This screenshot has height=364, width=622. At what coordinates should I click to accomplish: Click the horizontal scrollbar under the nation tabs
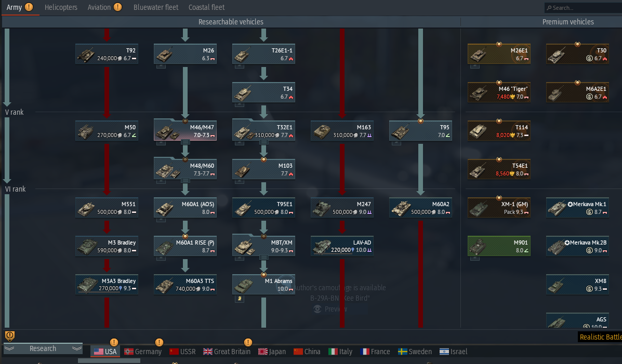pyautogui.click(x=109, y=361)
